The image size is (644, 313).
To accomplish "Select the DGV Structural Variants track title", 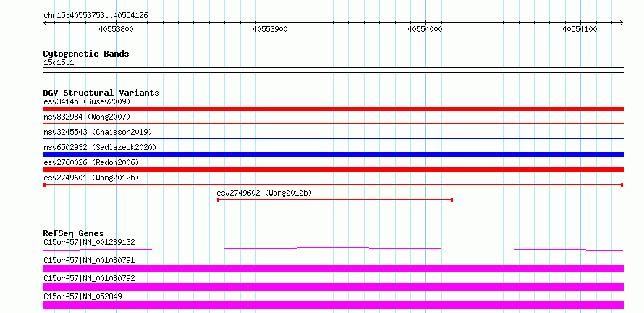I will coord(101,93).
